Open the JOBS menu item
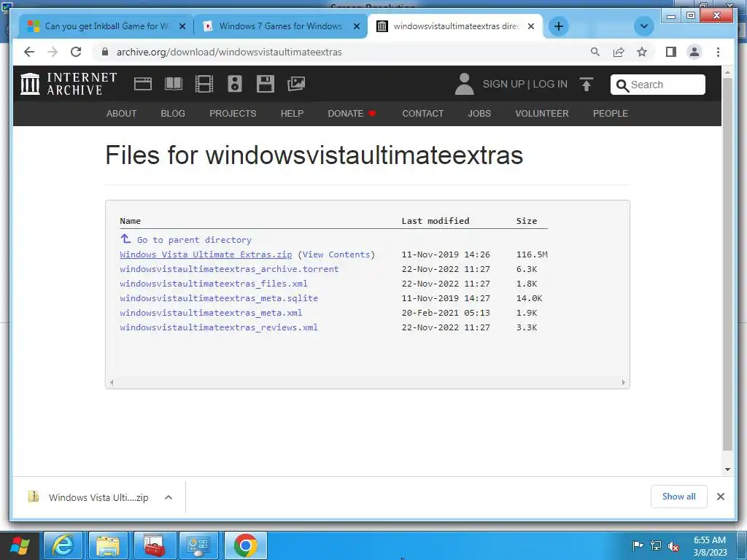This screenshot has width=747, height=560. 479,113
